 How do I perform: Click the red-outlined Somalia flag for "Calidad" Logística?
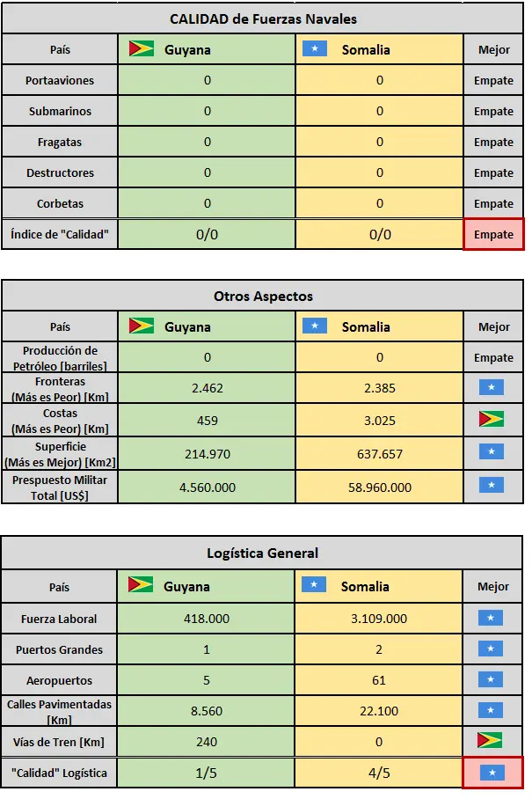[493, 773]
